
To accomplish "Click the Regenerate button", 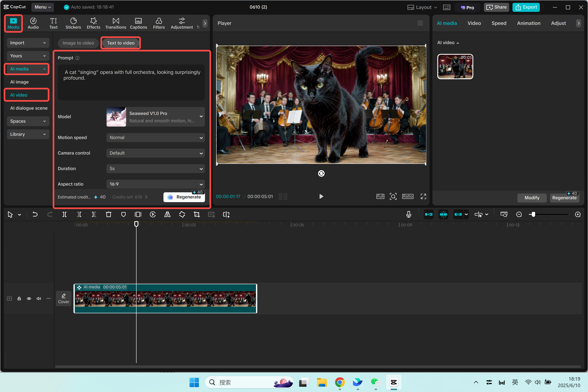I will tap(184, 197).
